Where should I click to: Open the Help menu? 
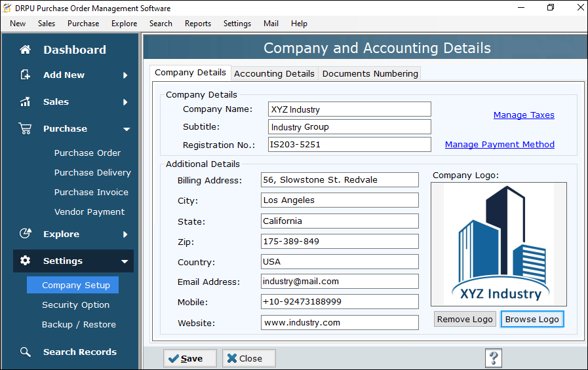[300, 24]
